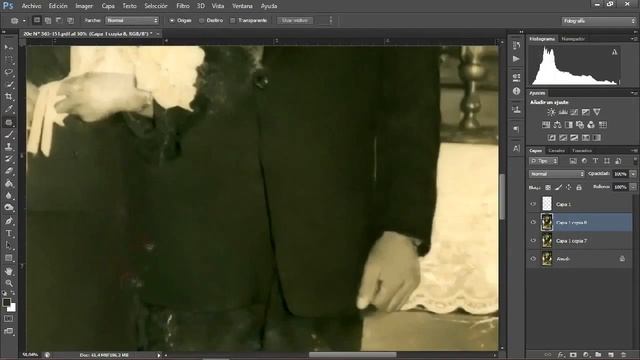Viewport: 640px width, 360px height.
Task: Select the Hand tool
Action: pyautogui.click(x=9, y=271)
